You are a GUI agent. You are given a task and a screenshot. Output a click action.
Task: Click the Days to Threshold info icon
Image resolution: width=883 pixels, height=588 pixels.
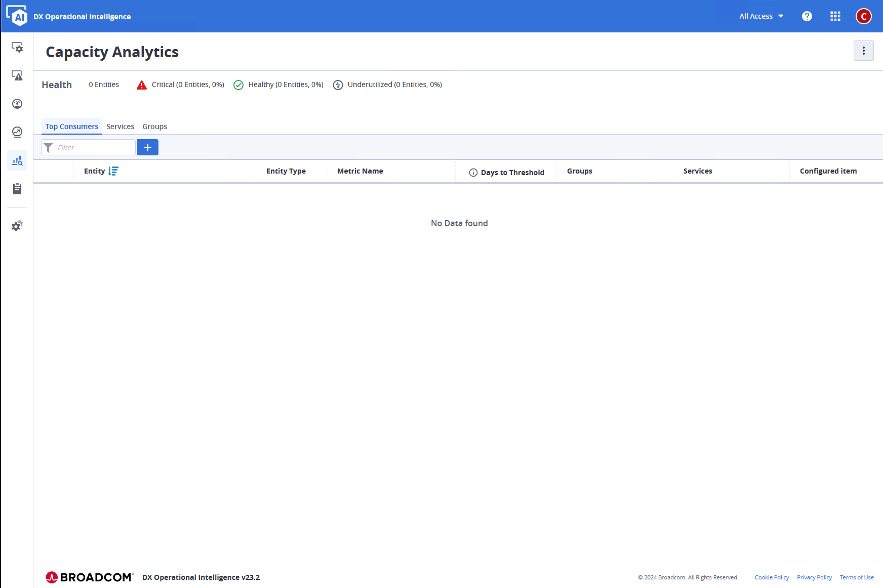pos(473,173)
